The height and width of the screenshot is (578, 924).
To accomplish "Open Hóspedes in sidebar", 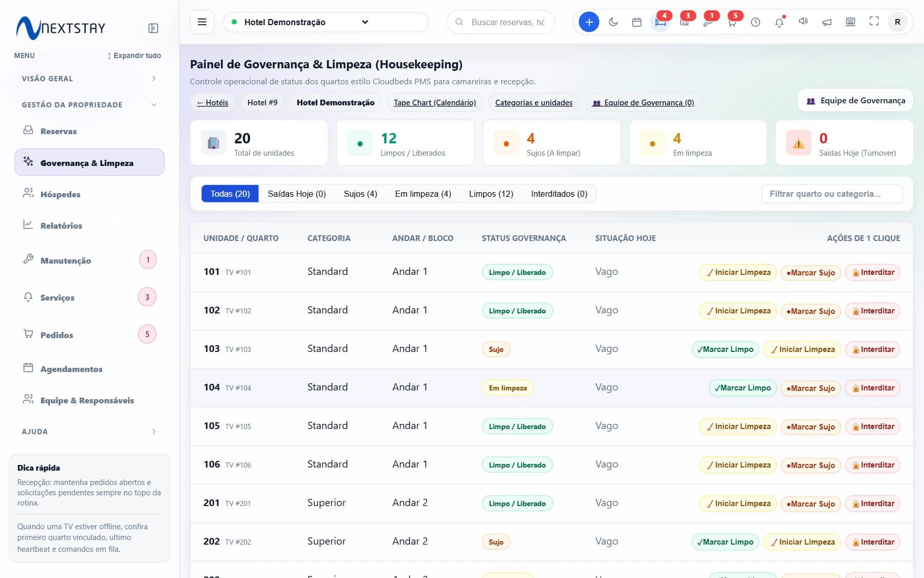I will pyautogui.click(x=89, y=194).
